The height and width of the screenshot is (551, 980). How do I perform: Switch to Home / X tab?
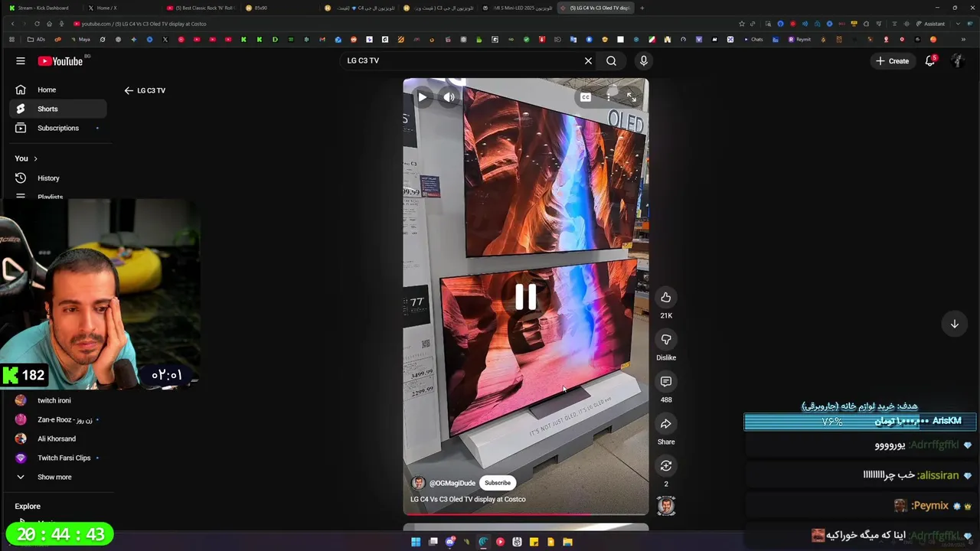coord(121,8)
